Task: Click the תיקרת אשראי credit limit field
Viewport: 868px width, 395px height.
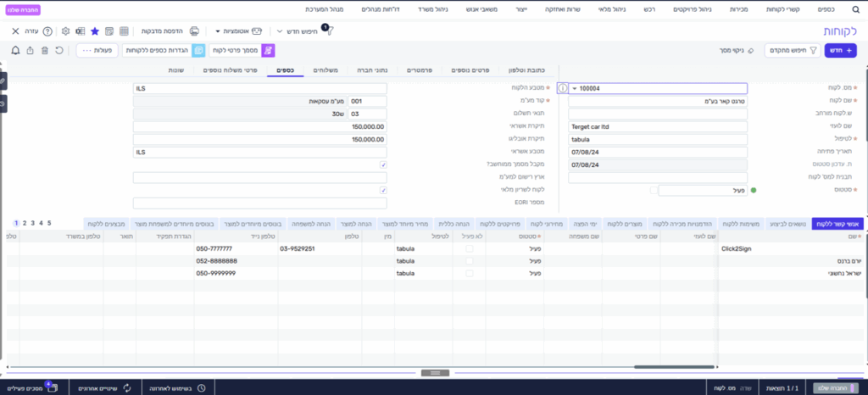Action: [260, 126]
